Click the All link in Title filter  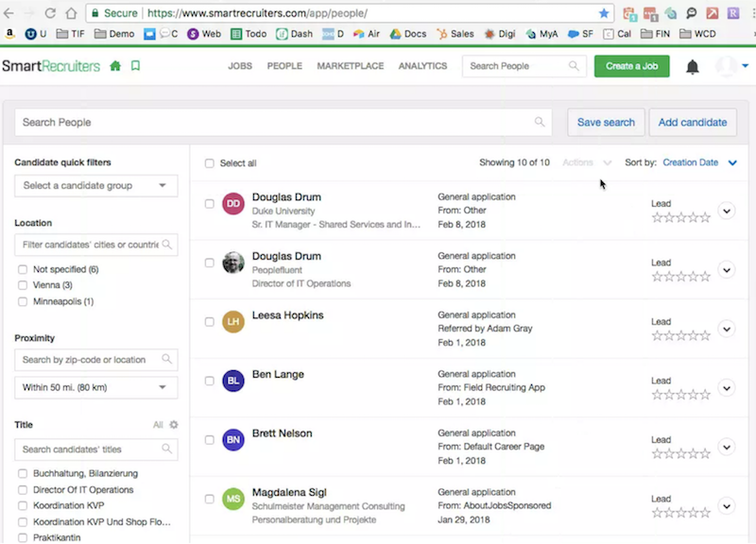(158, 424)
